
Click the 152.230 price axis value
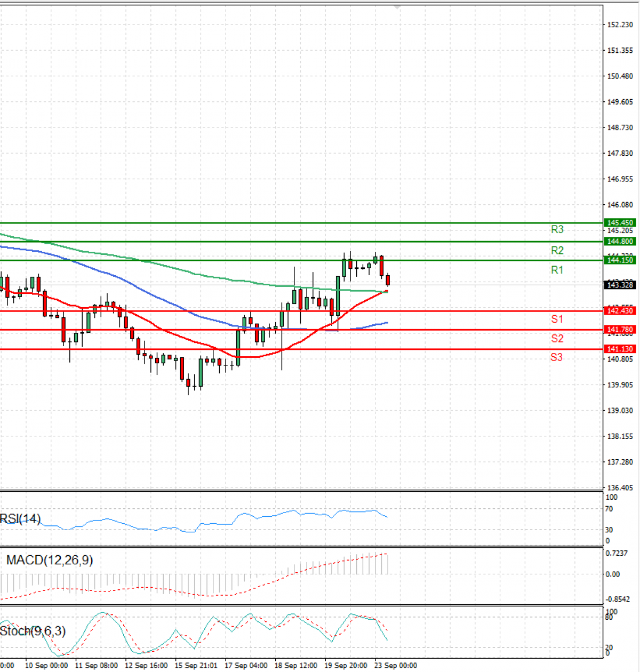(620, 25)
